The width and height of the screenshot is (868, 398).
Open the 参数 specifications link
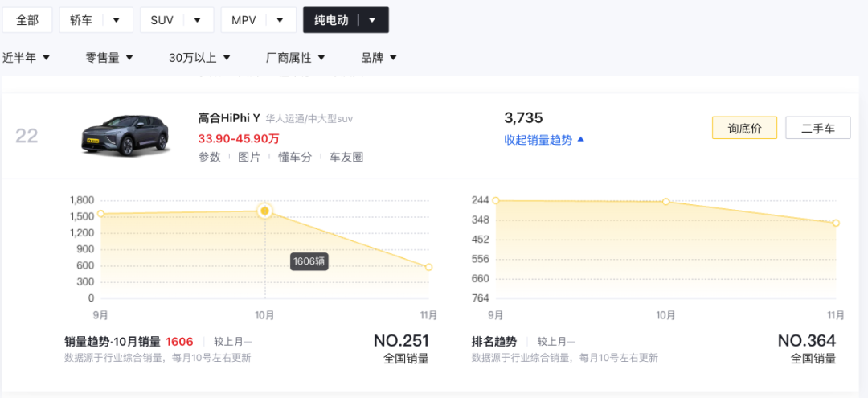[x=209, y=158]
